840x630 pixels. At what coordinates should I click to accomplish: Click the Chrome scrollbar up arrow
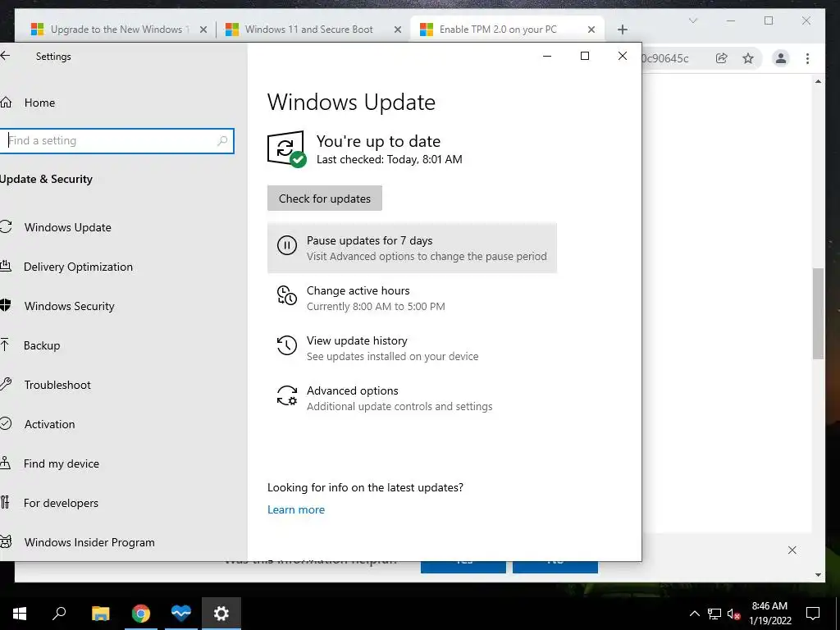(x=818, y=81)
